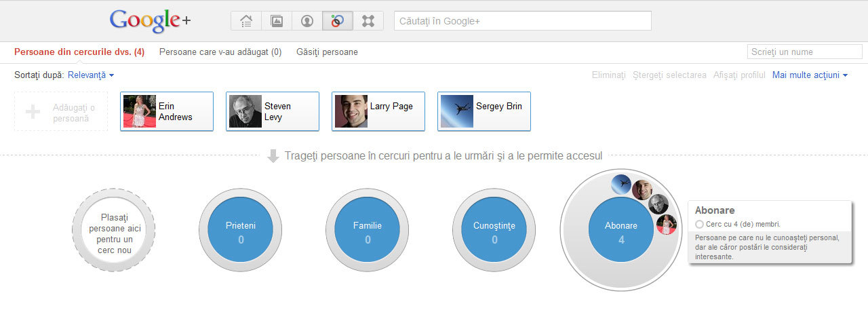Open the Photos icon in toolbar

click(277, 21)
